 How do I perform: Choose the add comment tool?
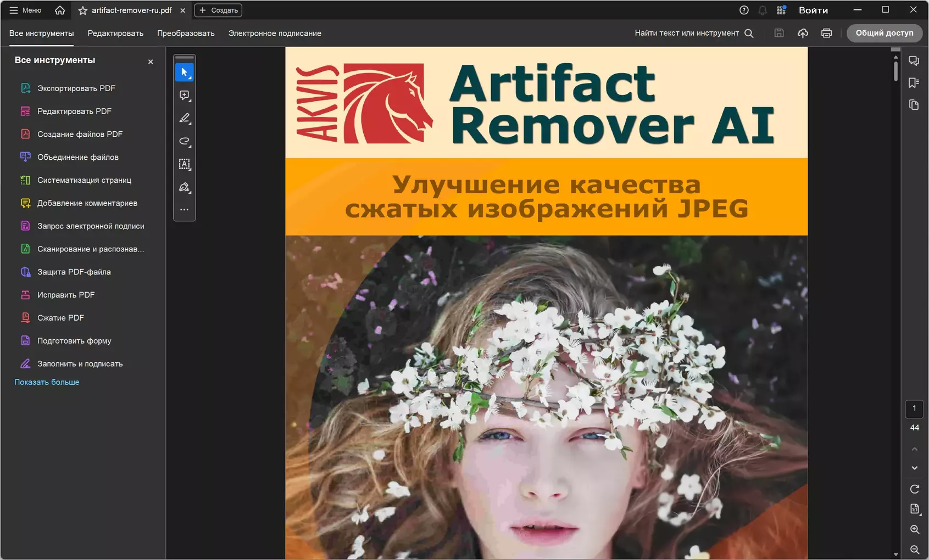[184, 96]
